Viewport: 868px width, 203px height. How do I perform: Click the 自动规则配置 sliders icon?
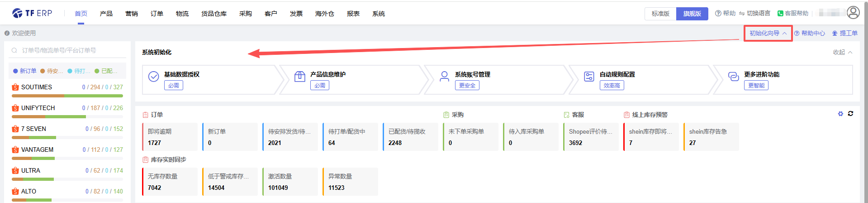pos(589,77)
